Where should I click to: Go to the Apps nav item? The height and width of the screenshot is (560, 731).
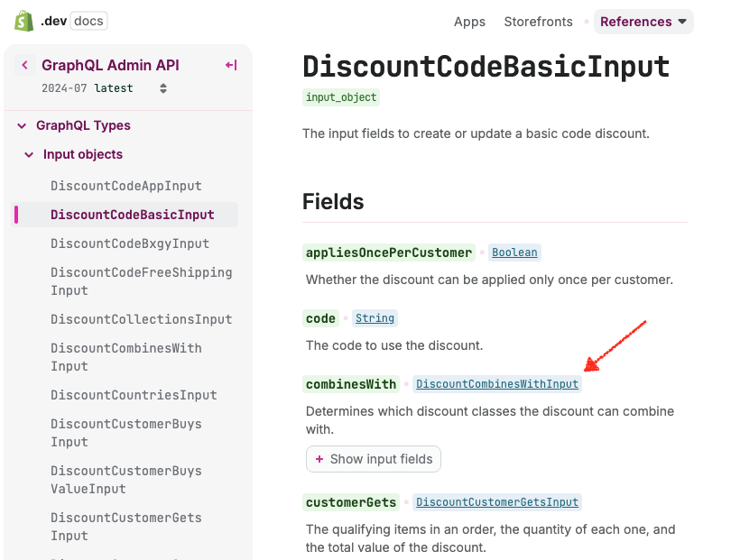[x=469, y=22]
